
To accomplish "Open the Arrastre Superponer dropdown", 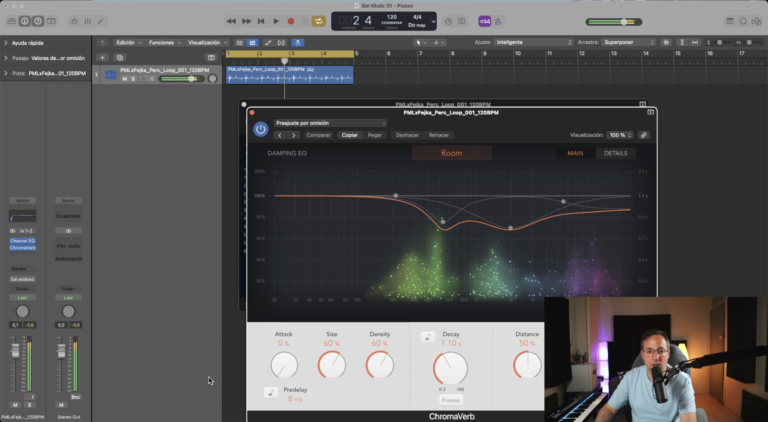I will 628,43.
